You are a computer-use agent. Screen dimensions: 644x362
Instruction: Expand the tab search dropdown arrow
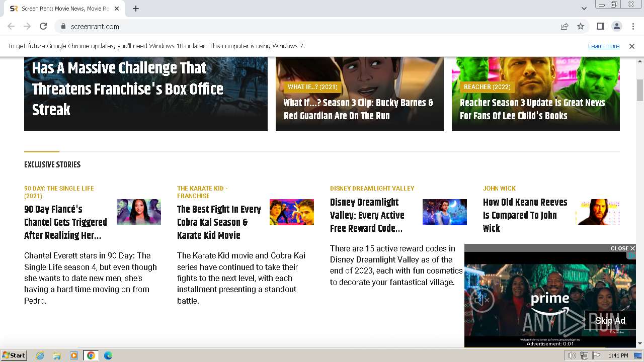coord(584,9)
